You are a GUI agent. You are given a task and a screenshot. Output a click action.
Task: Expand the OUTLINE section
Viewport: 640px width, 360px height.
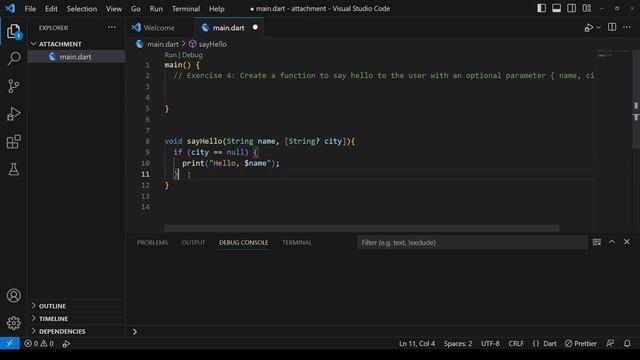(x=76, y=306)
